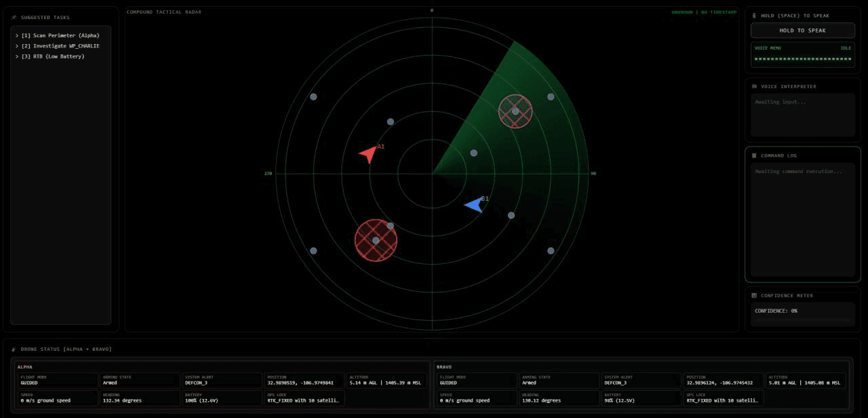Select outermost waypoint dot at radar's lower right

coord(551,251)
